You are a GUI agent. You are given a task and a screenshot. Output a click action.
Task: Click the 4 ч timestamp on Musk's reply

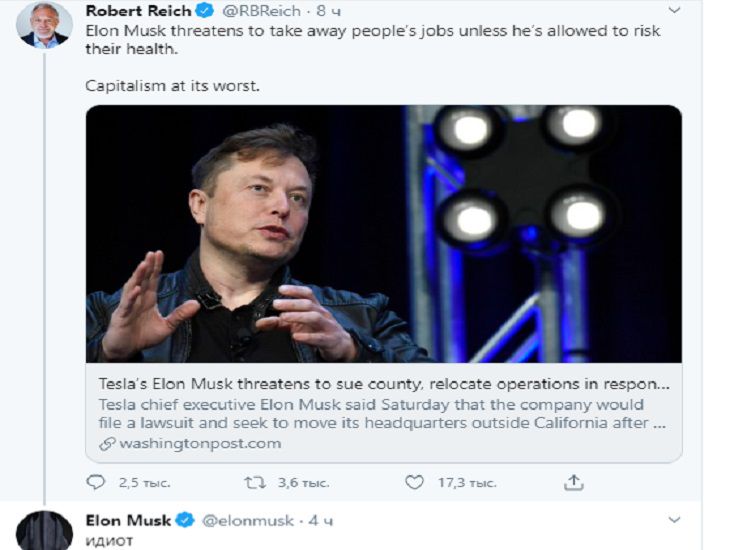321,520
